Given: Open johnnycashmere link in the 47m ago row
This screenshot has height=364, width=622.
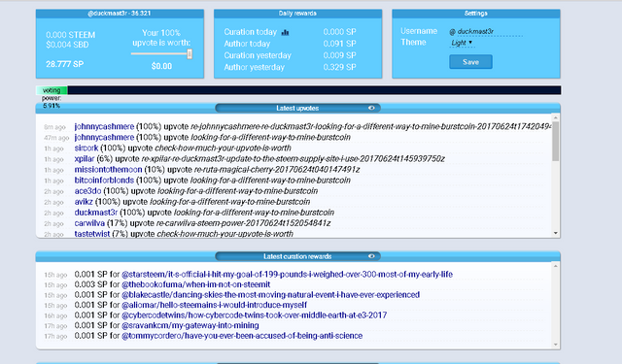Looking at the screenshot, I should [x=104, y=137].
